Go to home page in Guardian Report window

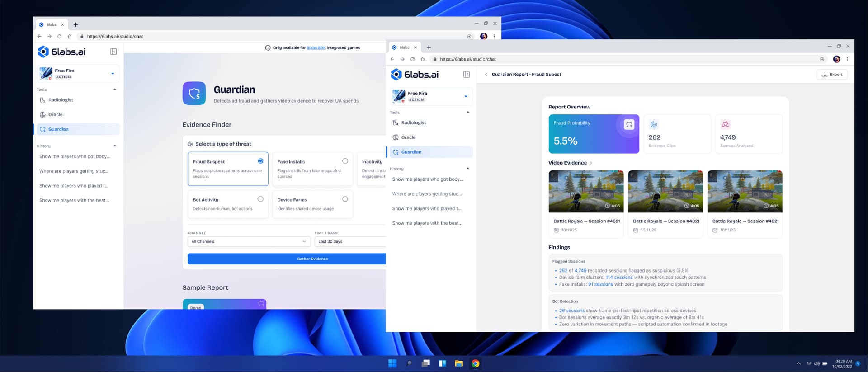[423, 59]
